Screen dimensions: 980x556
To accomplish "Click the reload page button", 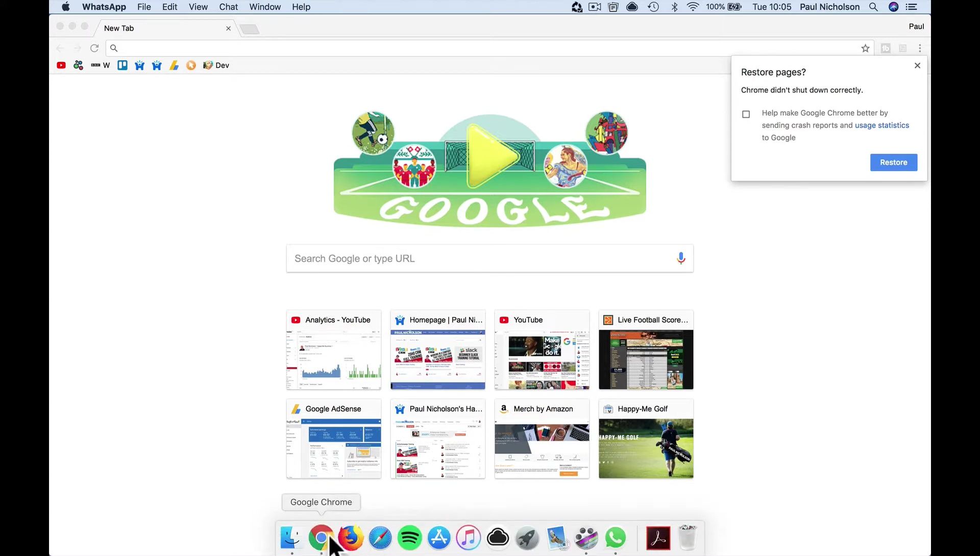I will [94, 48].
